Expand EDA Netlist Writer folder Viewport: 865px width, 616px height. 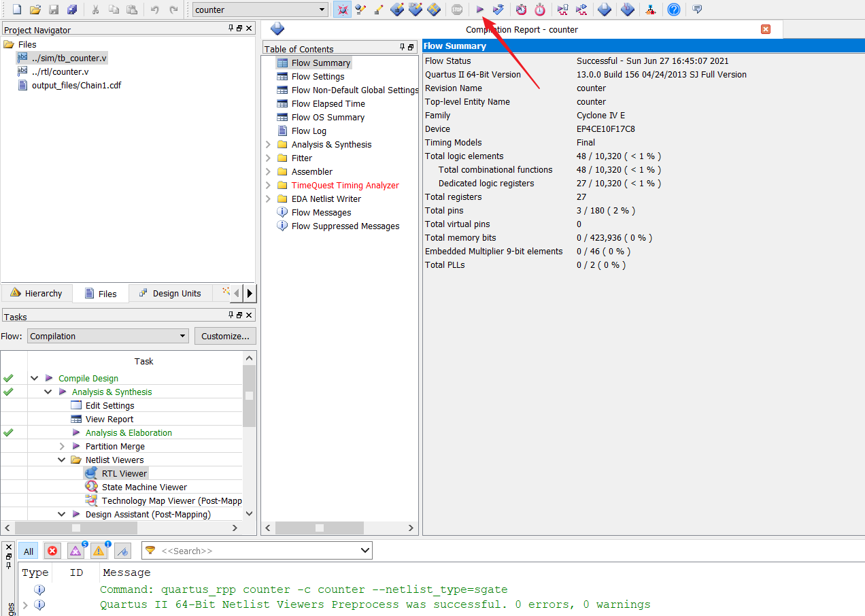pos(268,199)
